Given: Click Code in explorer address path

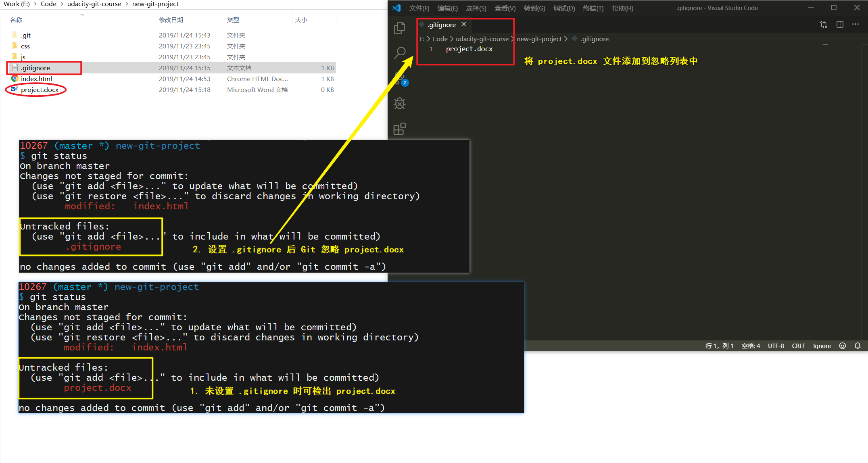Looking at the screenshot, I should tap(48, 4).
